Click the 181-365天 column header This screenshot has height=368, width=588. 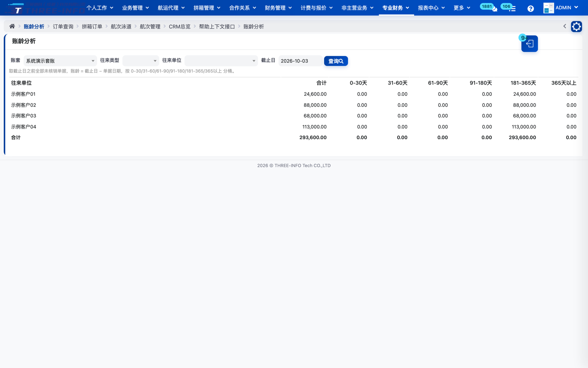pyautogui.click(x=523, y=83)
